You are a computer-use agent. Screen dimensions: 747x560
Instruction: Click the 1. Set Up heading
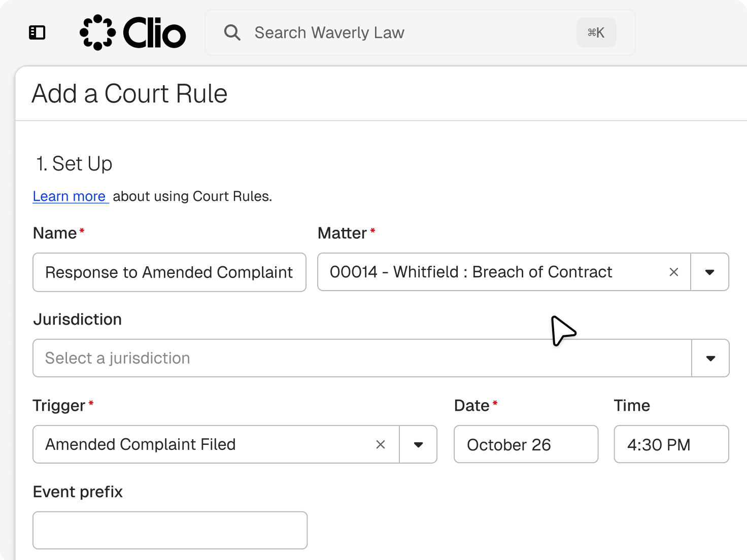(x=74, y=164)
